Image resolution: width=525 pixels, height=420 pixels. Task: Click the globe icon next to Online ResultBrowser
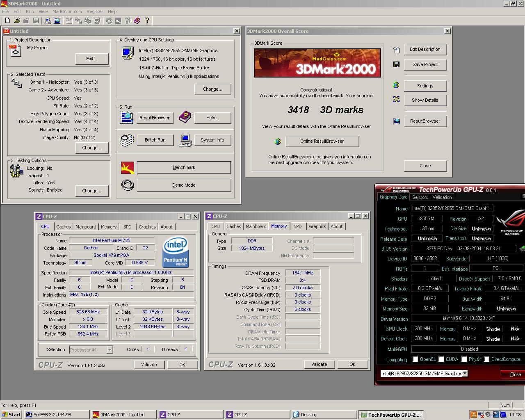click(x=278, y=141)
